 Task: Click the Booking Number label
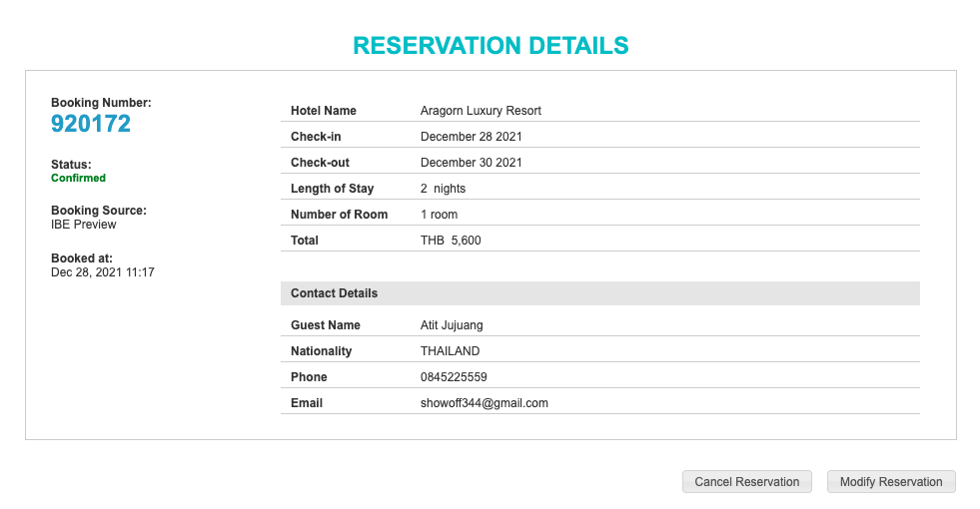pos(101,103)
